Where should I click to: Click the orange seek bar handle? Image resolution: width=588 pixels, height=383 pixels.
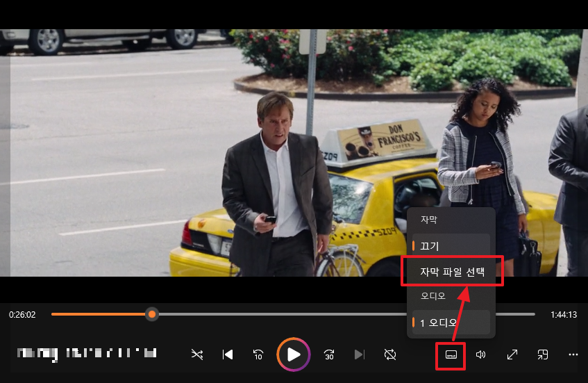tap(152, 314)
